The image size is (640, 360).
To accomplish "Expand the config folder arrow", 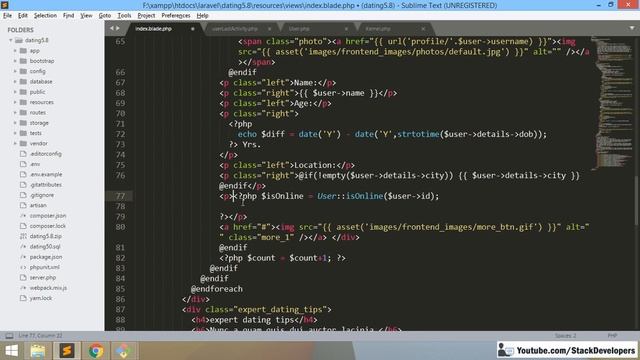I will [15, 71].
